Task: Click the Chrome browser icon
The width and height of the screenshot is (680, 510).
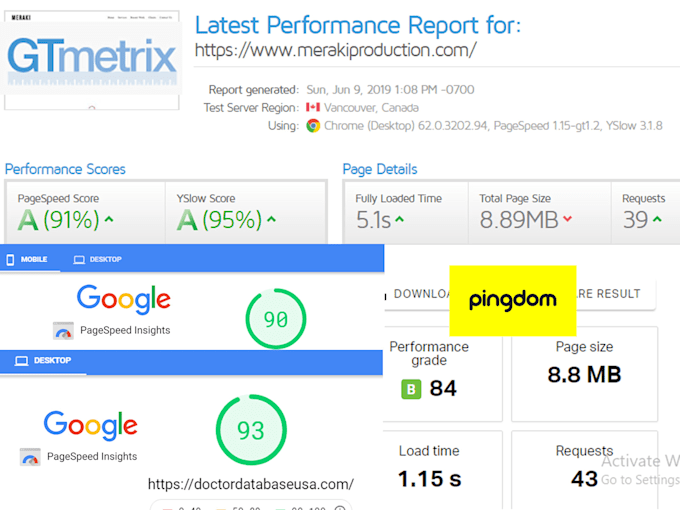Action: [313, 126]
